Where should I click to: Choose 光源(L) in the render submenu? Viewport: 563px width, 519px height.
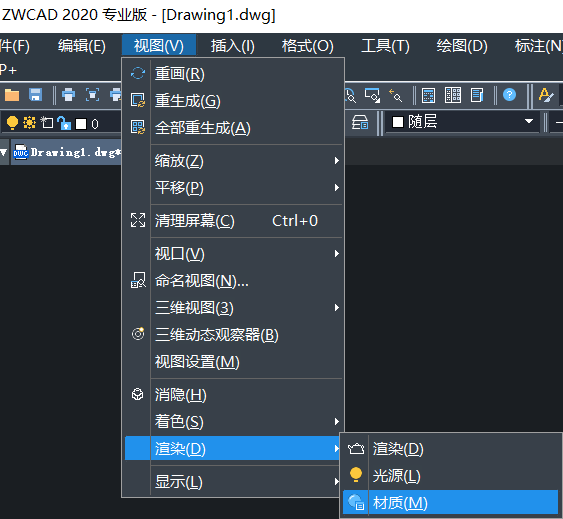(x=451, y=476)
